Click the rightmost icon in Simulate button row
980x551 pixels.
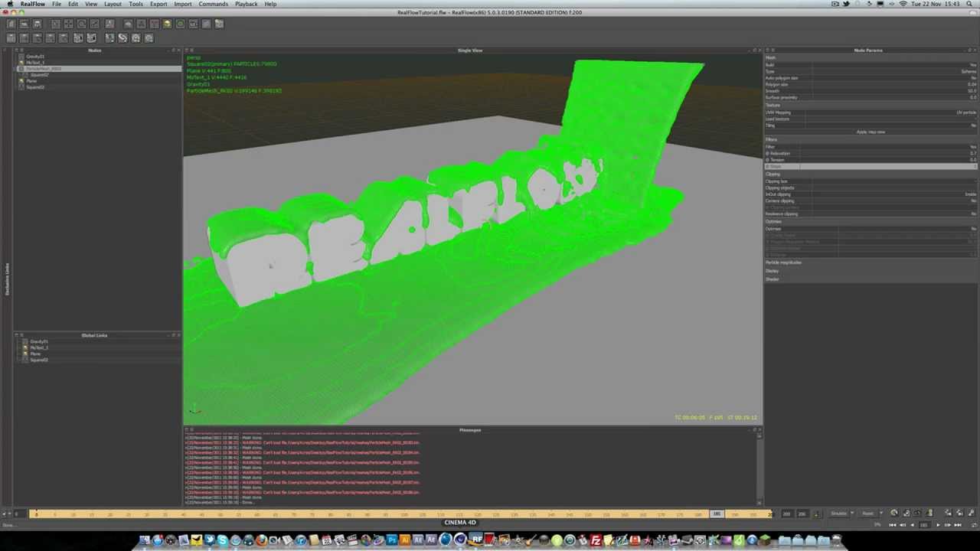coord(972,513)
